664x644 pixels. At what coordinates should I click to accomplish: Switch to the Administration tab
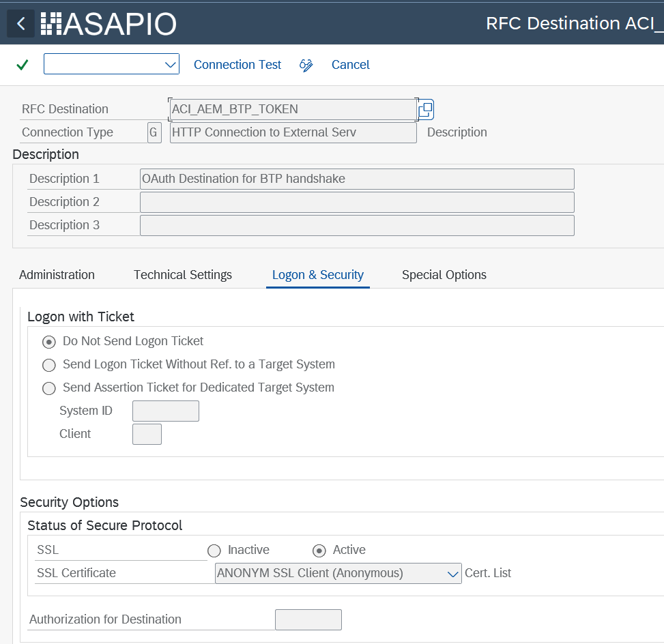[x=57, y=275]
